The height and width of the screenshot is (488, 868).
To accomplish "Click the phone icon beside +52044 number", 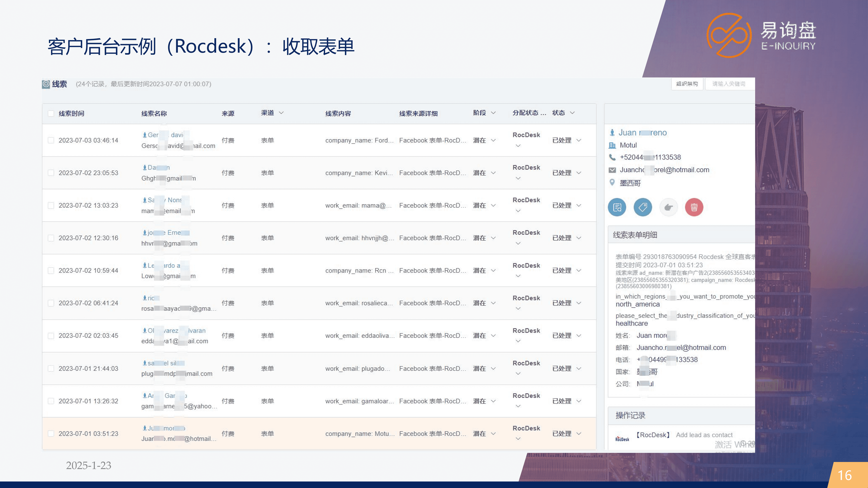I will pos(612,157).
